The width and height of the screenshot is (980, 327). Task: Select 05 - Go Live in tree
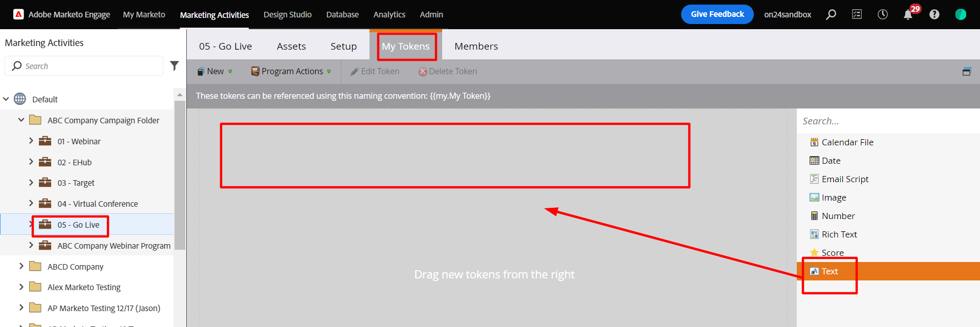click(x=78, y=225)
